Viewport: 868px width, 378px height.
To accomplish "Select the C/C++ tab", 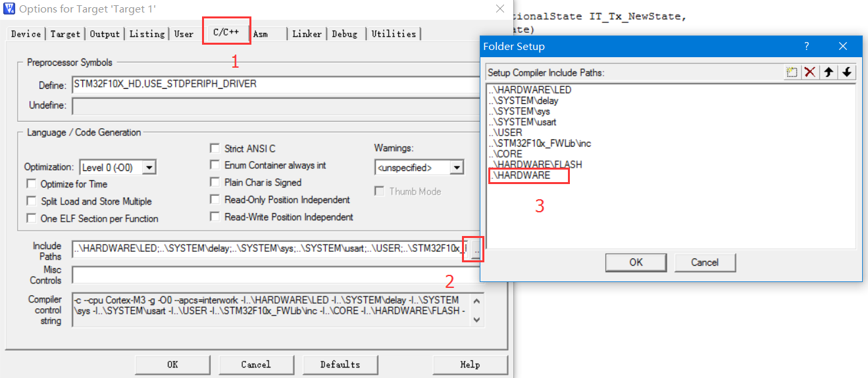I will tap(226, 32).
